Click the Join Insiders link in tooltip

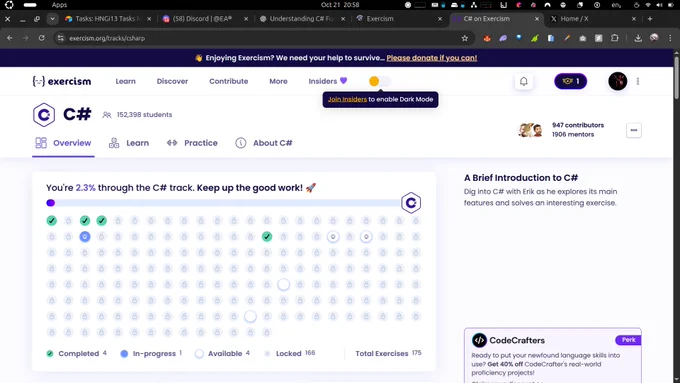[347, 99]
